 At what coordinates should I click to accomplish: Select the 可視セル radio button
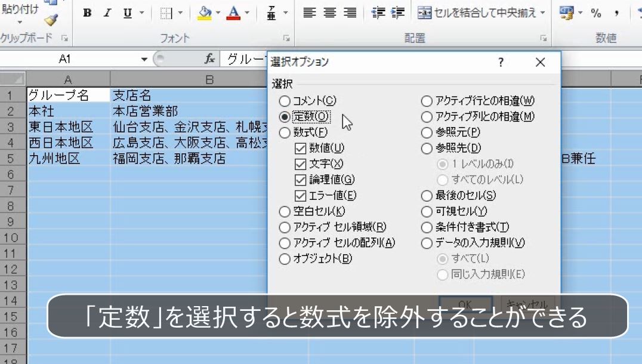click(x=425, y=211)
